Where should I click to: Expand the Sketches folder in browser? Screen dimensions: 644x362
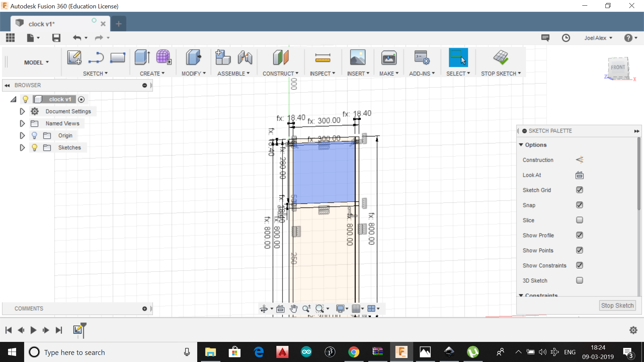[x=22, y=147]
